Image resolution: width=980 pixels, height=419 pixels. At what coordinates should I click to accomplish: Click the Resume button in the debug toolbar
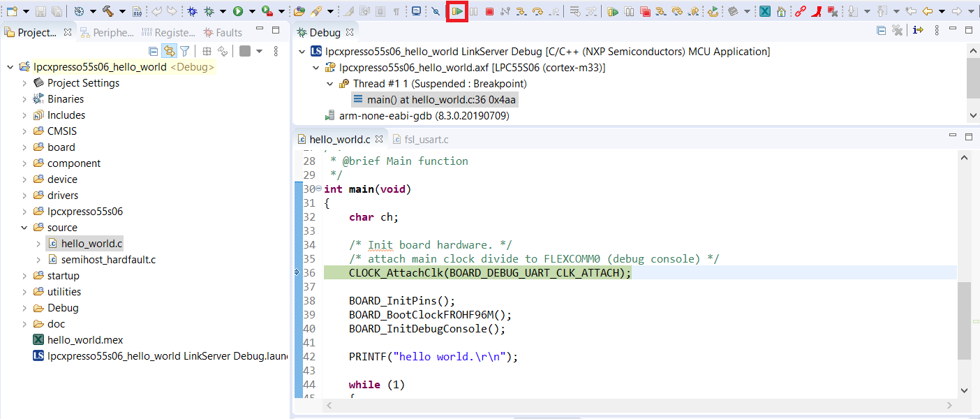pyautogui.click(x=457, y=12)
